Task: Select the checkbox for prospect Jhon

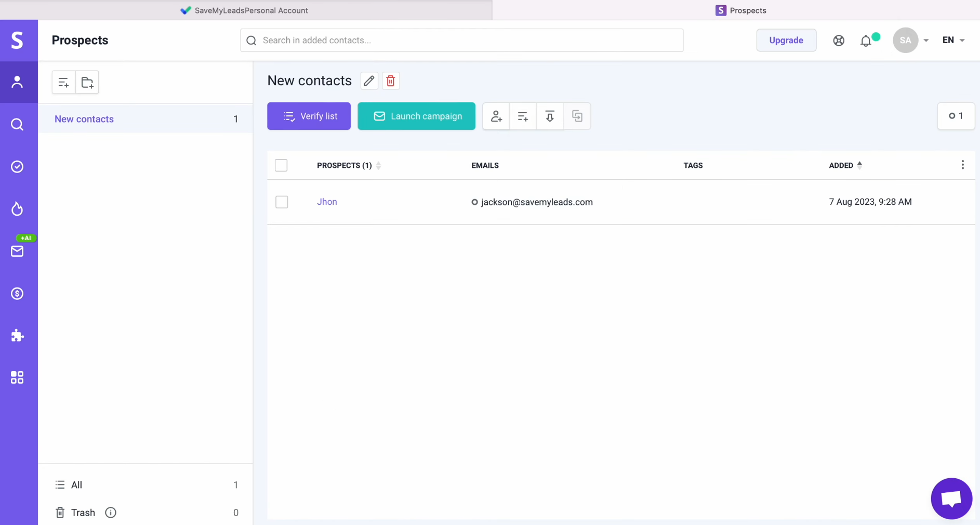Action: click(282, 202)
